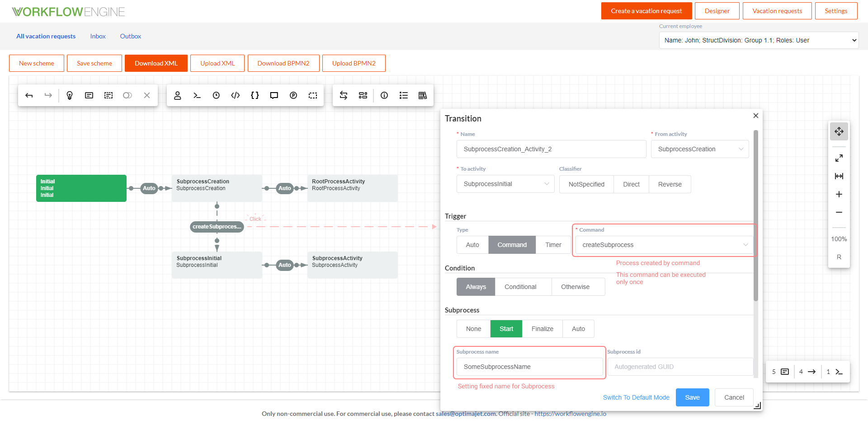
Task: Set the condition to Conditional
Action: coord(520,287)
